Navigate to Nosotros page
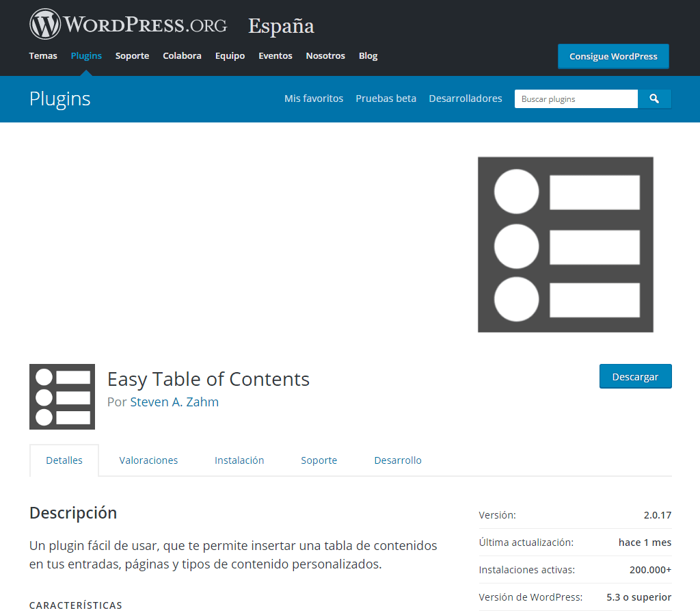The image size is (700, 615). 325,56
